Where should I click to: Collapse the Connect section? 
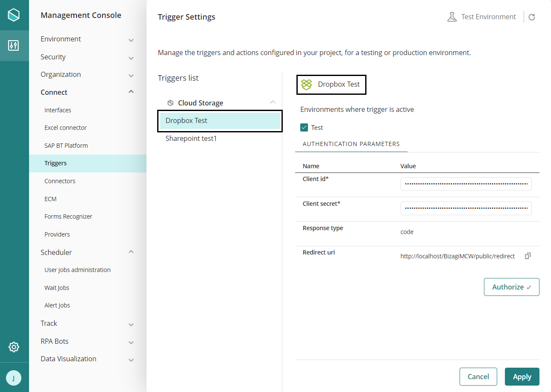click(131, 92)
